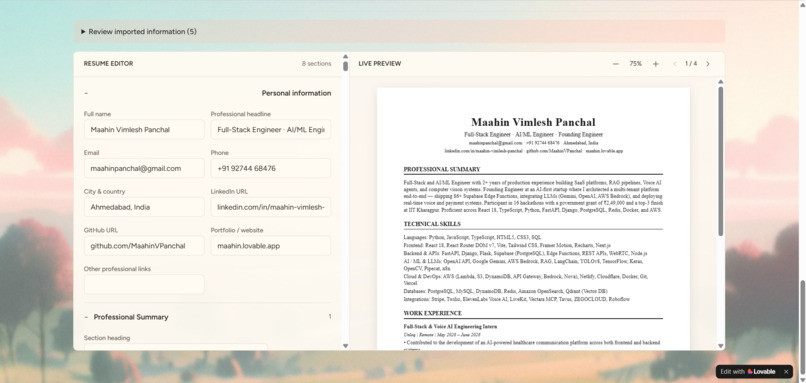This screenshot has height=383, width=806.
Task: Click the resume editor scroll-down arrow
Action: (x=345, y=346)
